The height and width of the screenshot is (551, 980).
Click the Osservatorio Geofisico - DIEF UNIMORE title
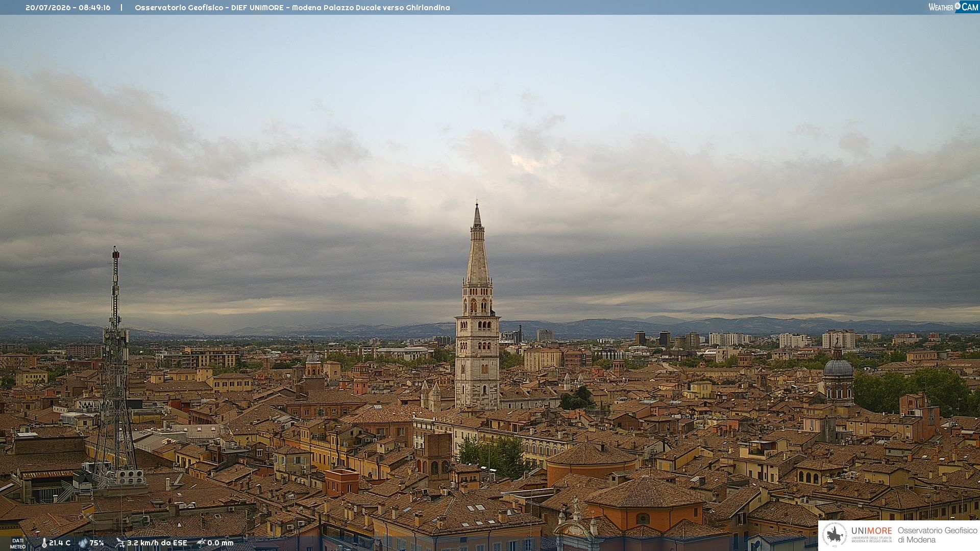pos(292,8)
